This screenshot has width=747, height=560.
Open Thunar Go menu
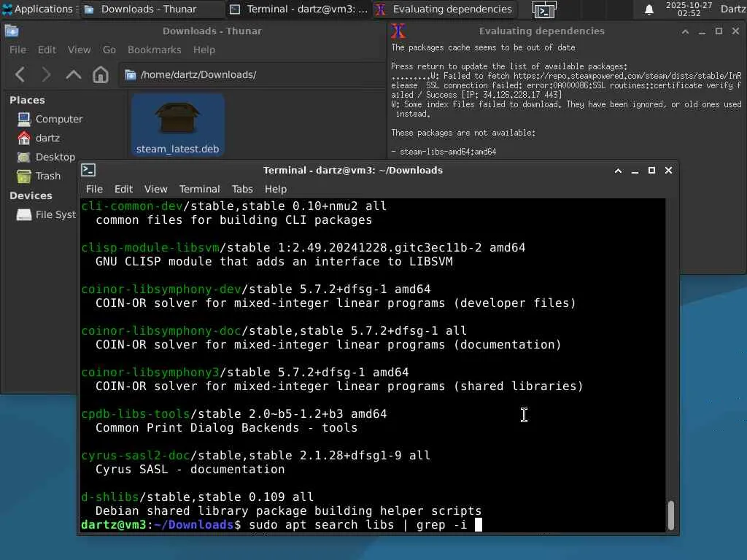click(x=109, y=50)
